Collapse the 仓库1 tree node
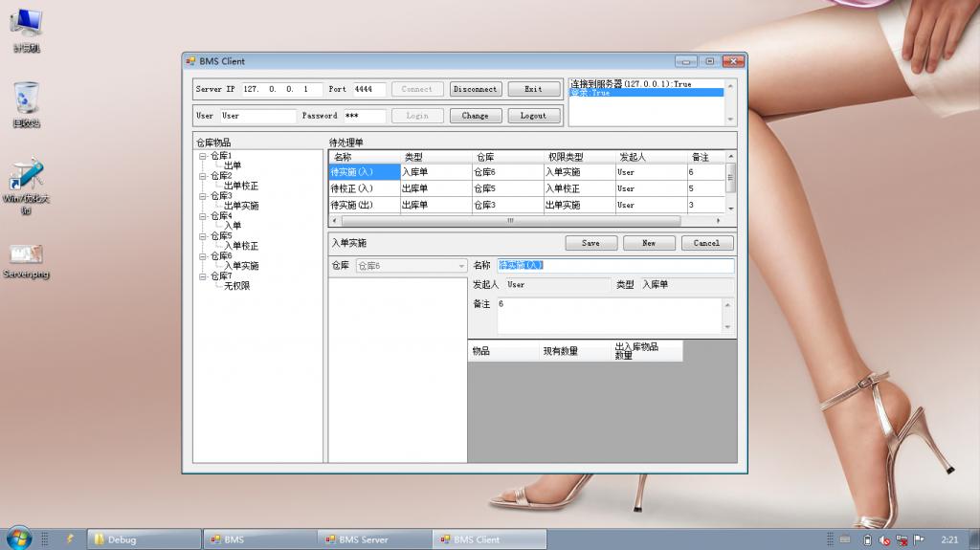 (x=203, y=156)
